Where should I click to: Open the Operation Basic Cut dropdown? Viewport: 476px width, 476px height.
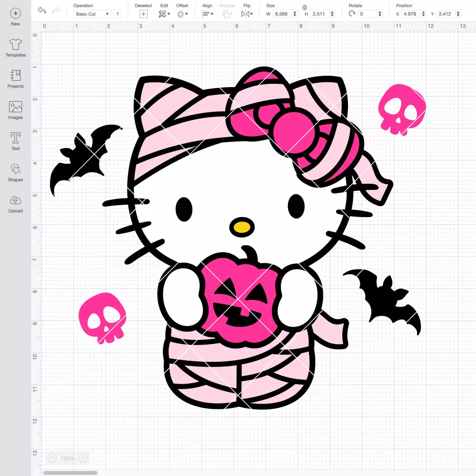[x=92, y=14]
